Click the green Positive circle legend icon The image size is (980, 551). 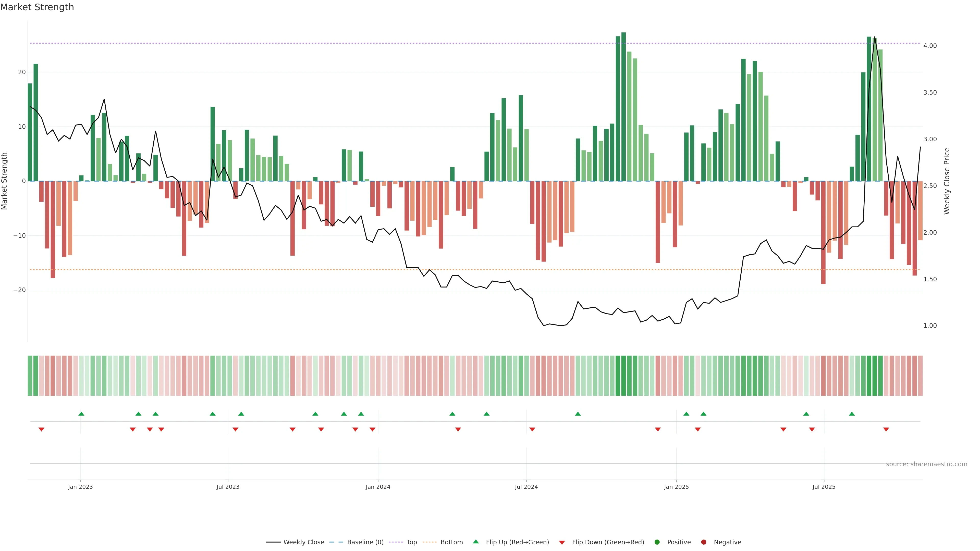pyautogui.click(x=657, y=542)
